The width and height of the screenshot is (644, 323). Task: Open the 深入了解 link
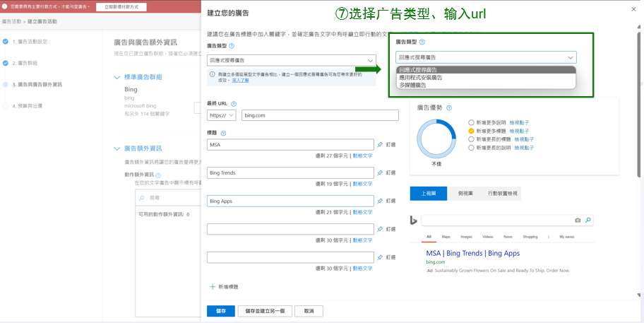click(240, 80)
